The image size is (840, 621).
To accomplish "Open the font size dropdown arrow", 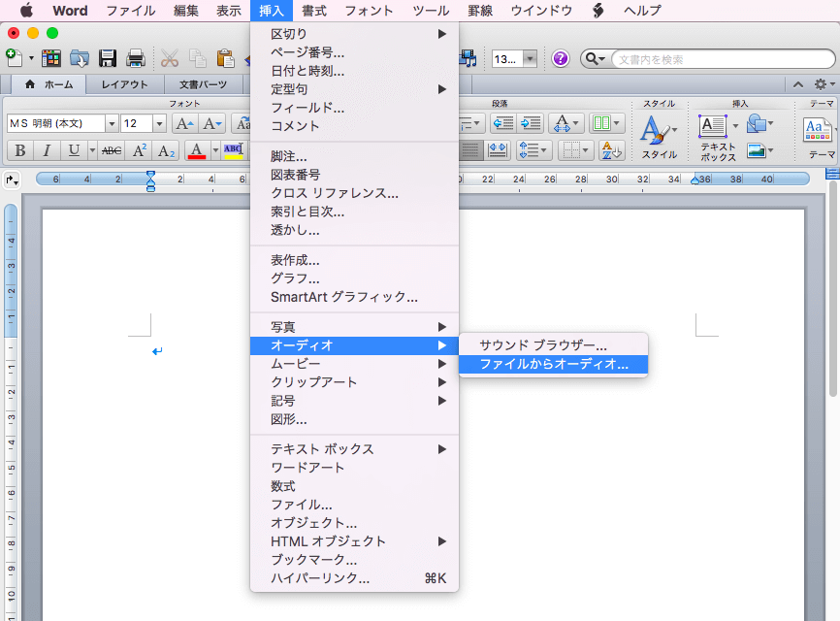I will 159,124.
